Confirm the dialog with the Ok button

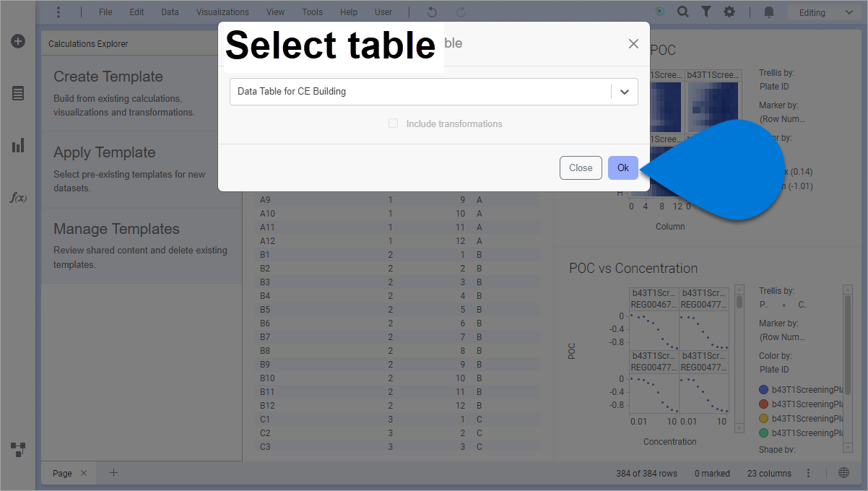pos(622,168)
